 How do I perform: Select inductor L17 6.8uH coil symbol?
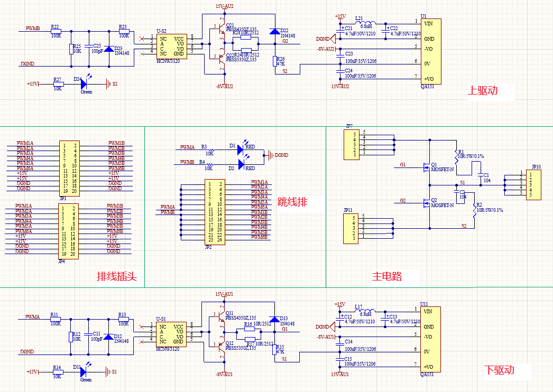pyautogui.click(x=365, y=310)
